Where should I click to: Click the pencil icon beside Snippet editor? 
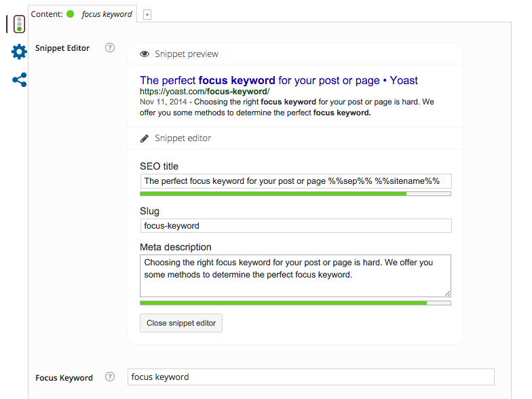[x=145, y=138]
